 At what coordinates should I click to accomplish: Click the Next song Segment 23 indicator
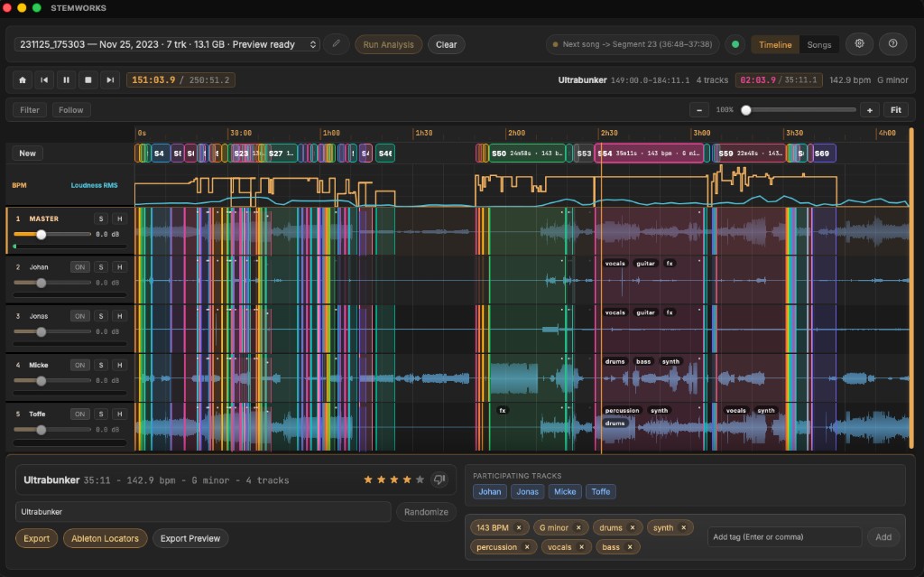pyautogui.click(x=633, y=44)
